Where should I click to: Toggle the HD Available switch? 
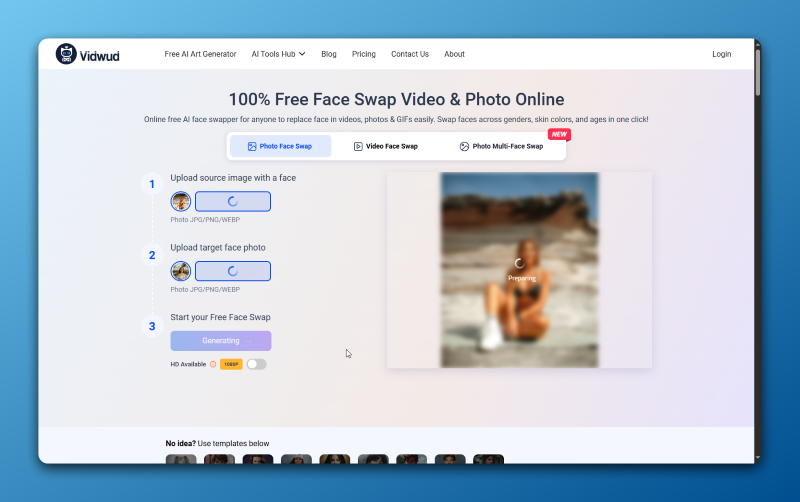(x=257, y=364)
